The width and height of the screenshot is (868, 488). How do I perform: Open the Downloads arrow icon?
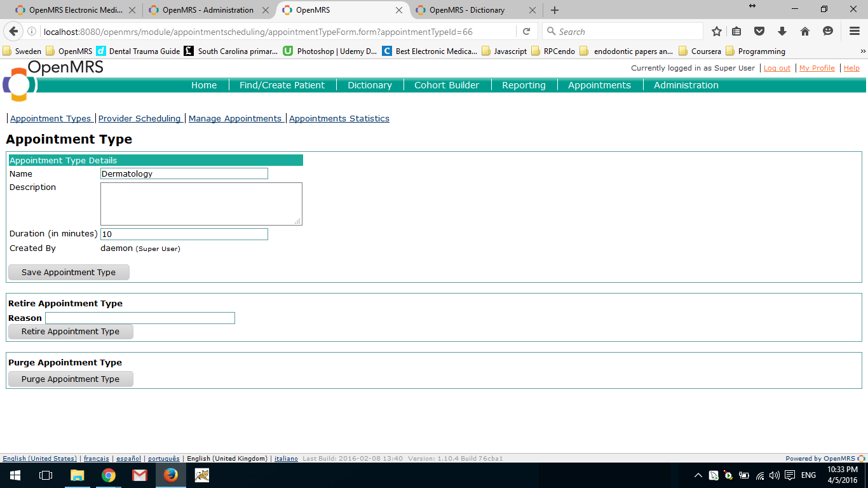point(782,32)
